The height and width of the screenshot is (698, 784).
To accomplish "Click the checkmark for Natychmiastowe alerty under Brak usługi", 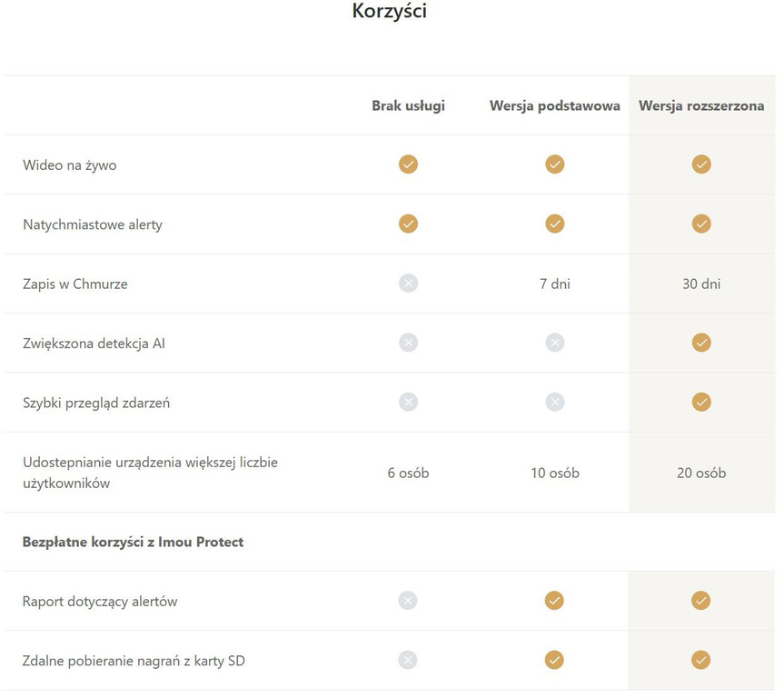I will pyautogui.click(x=408, y=224).
